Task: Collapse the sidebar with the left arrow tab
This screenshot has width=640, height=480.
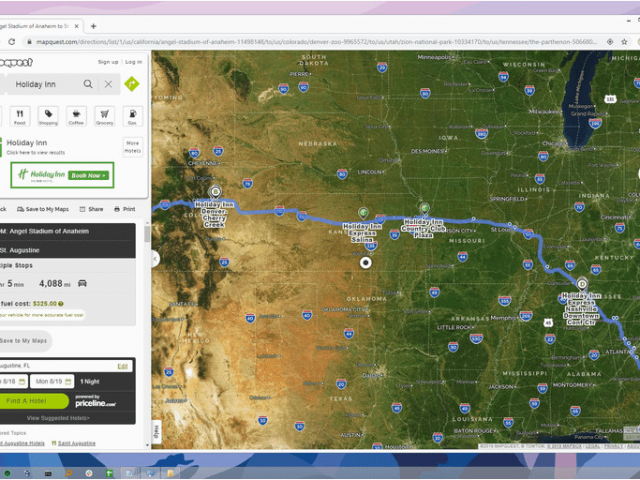Action: point(155,259)
